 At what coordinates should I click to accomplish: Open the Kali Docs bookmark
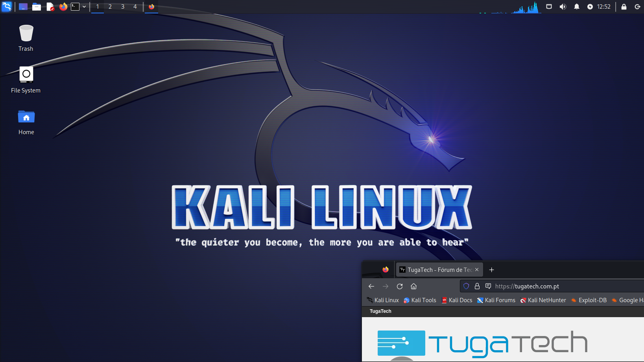(x=457, y=300)
